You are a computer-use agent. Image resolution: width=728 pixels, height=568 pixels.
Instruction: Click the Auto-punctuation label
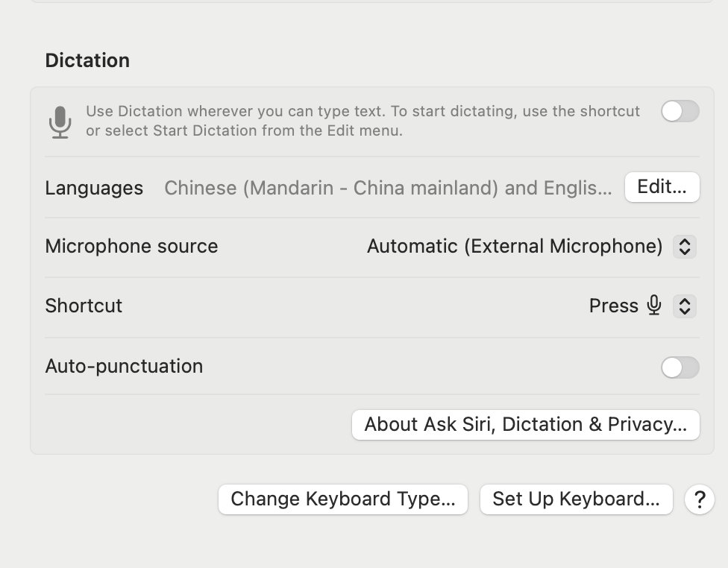pyautogui.click(x=124, y=367)
